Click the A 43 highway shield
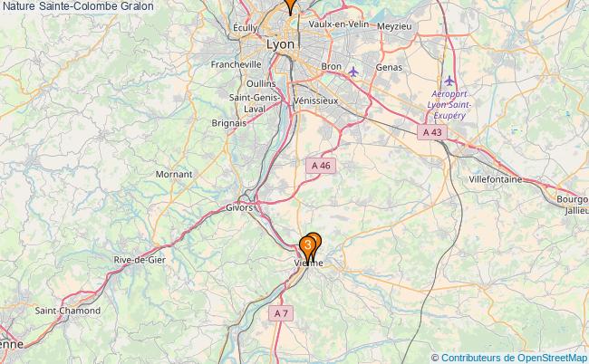 pos(432,132)
